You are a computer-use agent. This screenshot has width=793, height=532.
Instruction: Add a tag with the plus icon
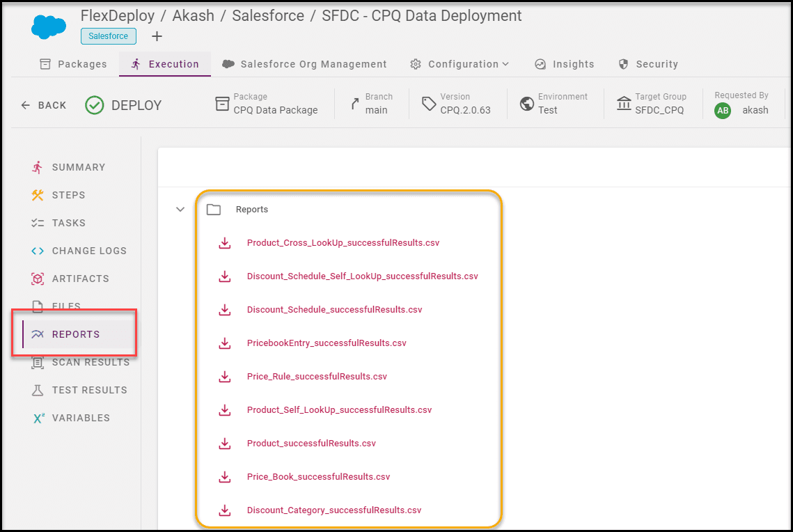click(157, 36)
